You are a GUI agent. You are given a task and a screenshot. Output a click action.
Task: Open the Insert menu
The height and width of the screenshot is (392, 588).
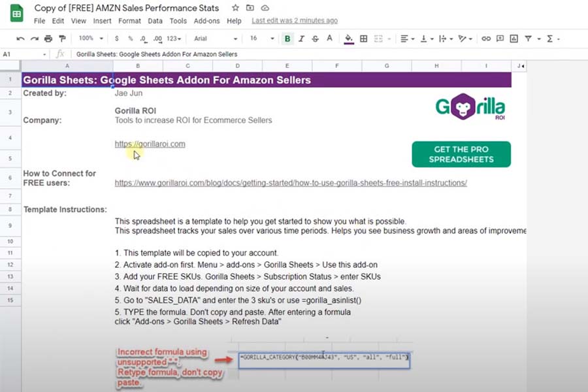click(102, 21)
